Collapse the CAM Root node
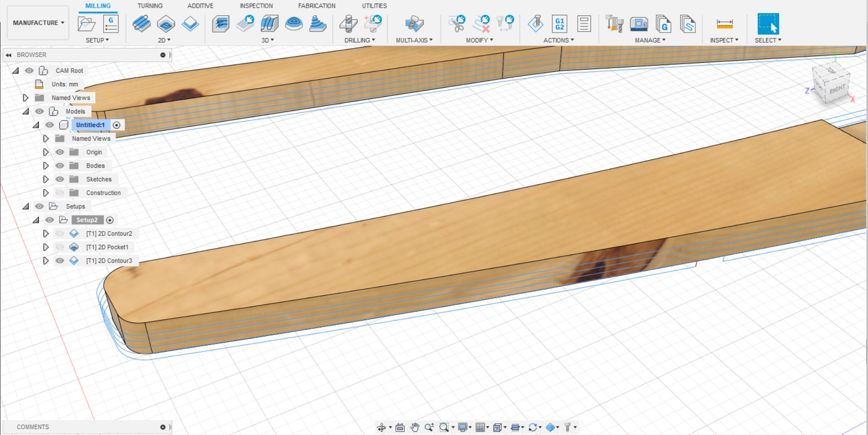This screenshot has width=868, height=435. click(16, 71)
